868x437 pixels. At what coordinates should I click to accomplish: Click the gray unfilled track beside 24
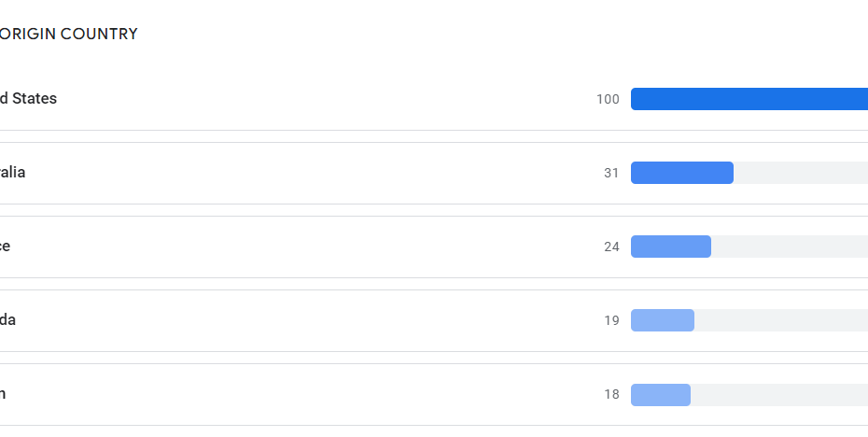(x=789, y=247)
